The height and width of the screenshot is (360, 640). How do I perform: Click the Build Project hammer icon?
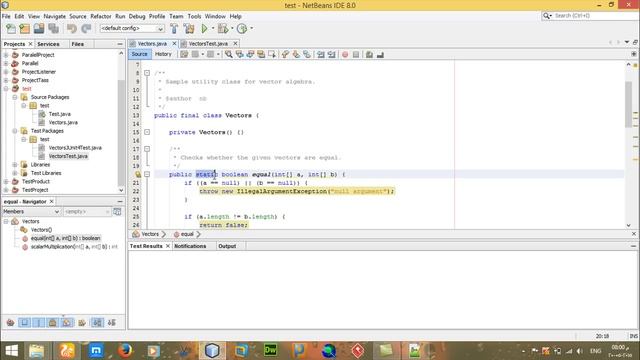click(x=174, y=29)
